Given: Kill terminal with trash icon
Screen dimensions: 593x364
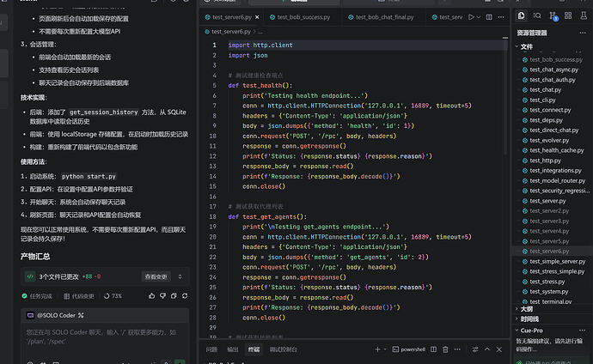Looking at the screenshot, I should [x=445, y=349].
